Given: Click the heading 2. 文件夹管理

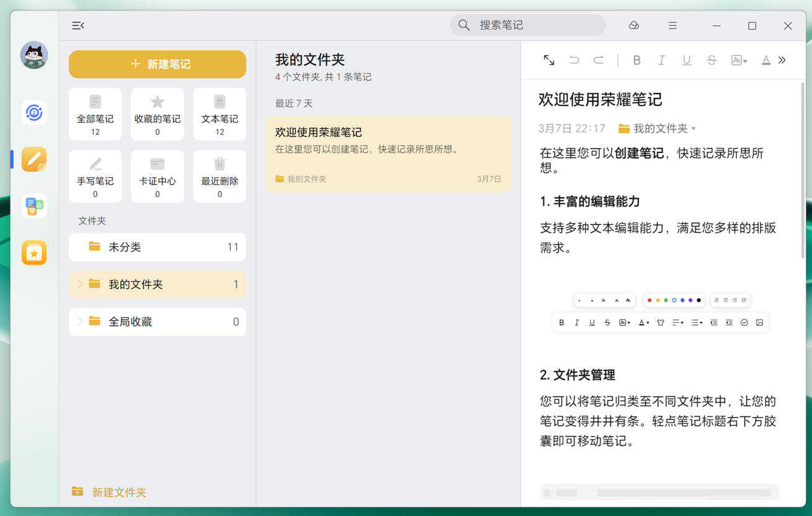Looking at the screenshot, I should [577, 375].
